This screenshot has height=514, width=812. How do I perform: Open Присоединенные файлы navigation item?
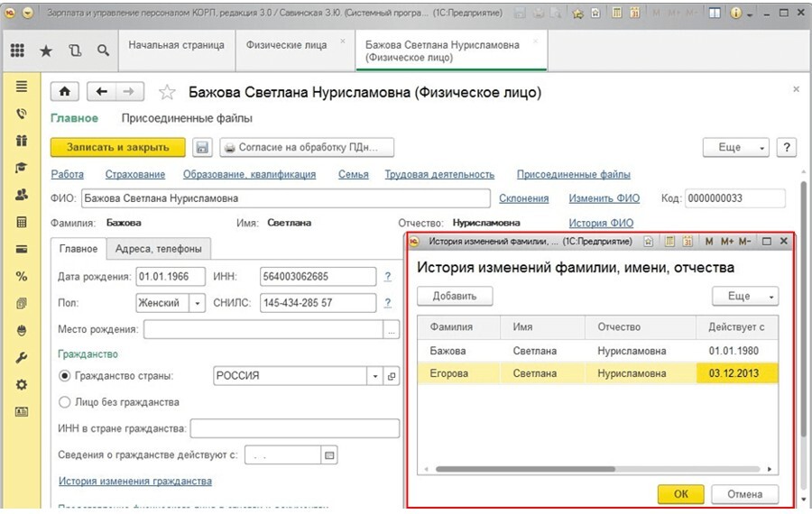pyautogui.click(x=187, y=118)
